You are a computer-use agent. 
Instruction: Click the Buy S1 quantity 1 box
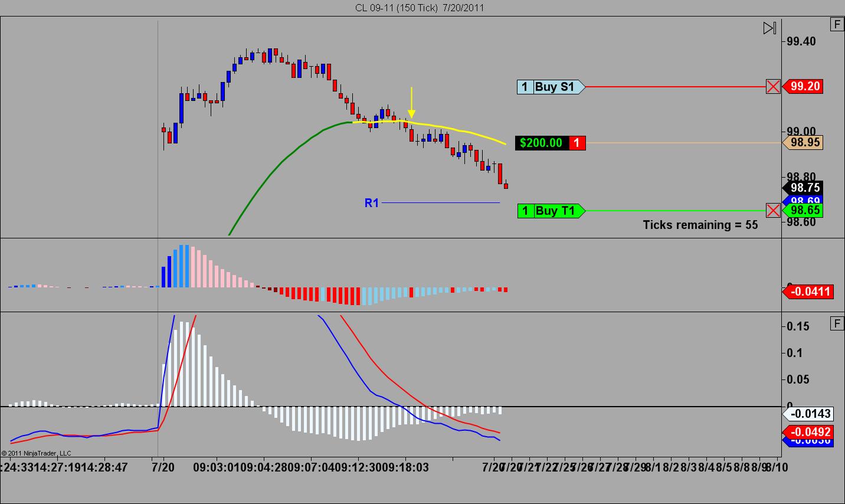[x=525, y=87]
